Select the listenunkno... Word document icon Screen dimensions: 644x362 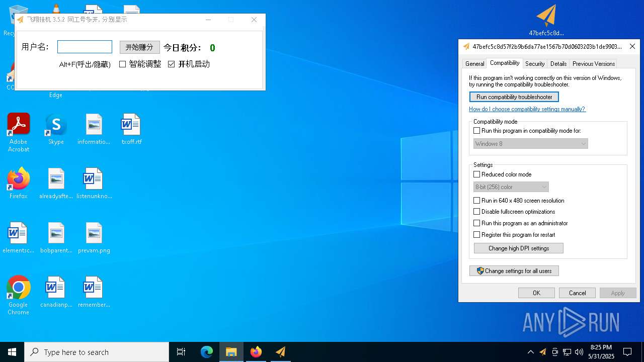94,183
